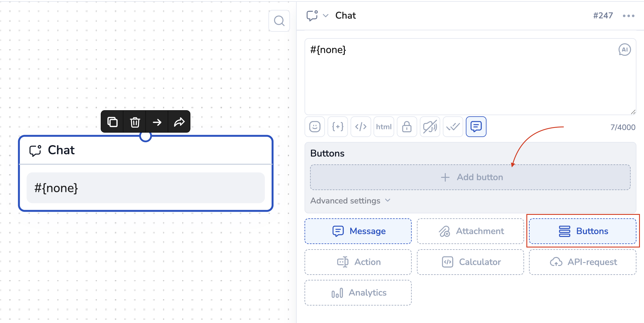Image resolution: width=644 pixels, height=323 pixels.
Task: Delete the Chat block with trash icon
Action: 135,122
